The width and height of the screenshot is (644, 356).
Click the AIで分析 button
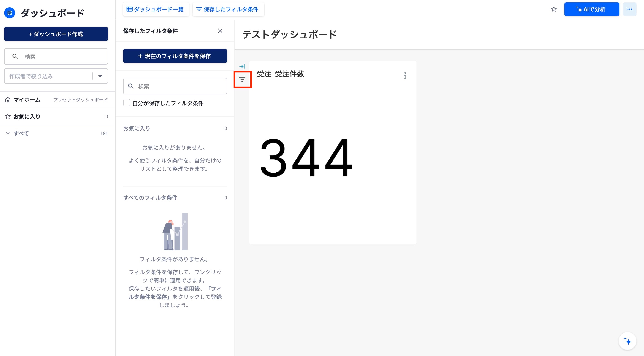point(592,9)
